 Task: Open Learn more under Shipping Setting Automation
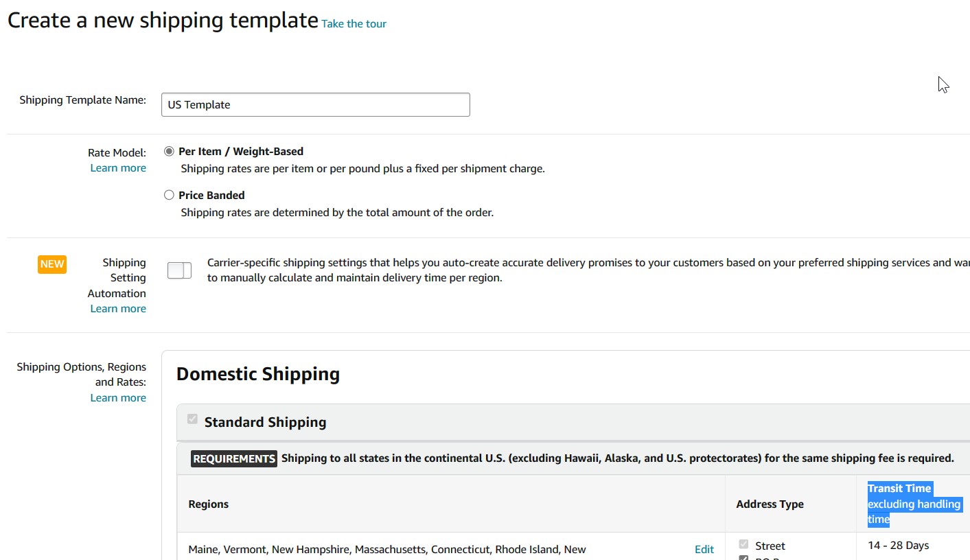118,309
